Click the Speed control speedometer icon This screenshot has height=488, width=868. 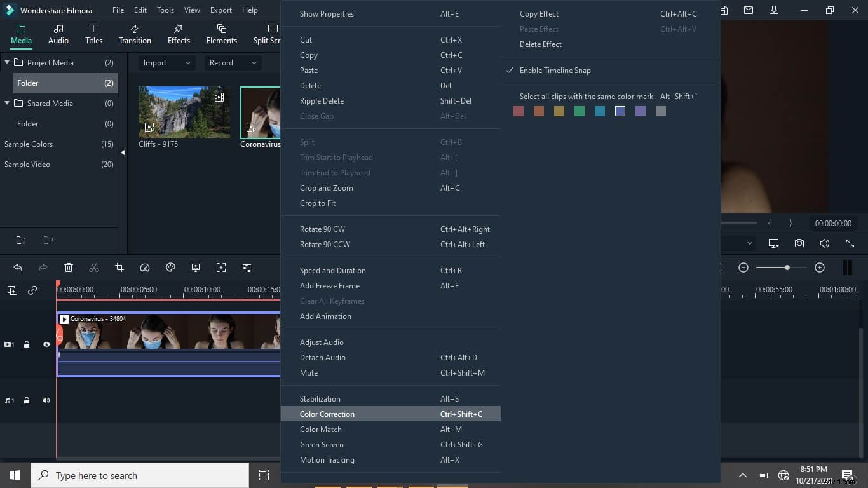[145, 268]
